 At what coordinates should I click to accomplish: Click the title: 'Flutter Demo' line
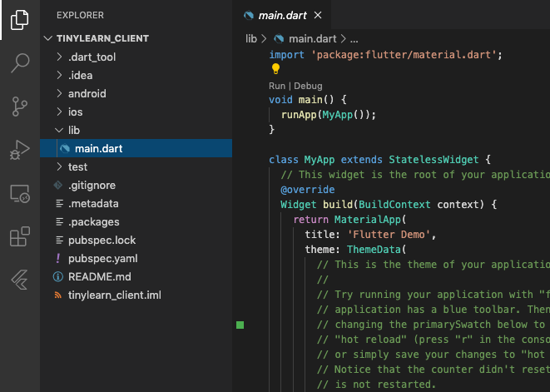pos(370,235)
